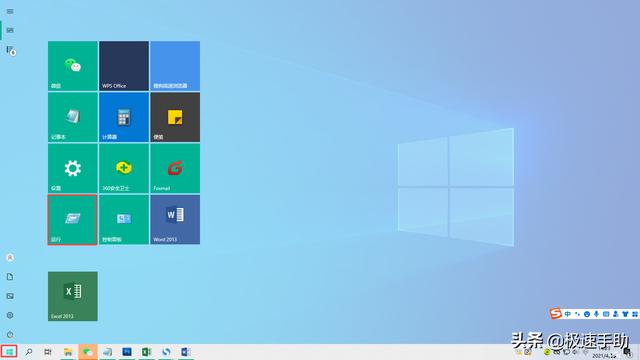Switch to the All apps list view
Screen dimensions: 640x360
tap(10, 50)
